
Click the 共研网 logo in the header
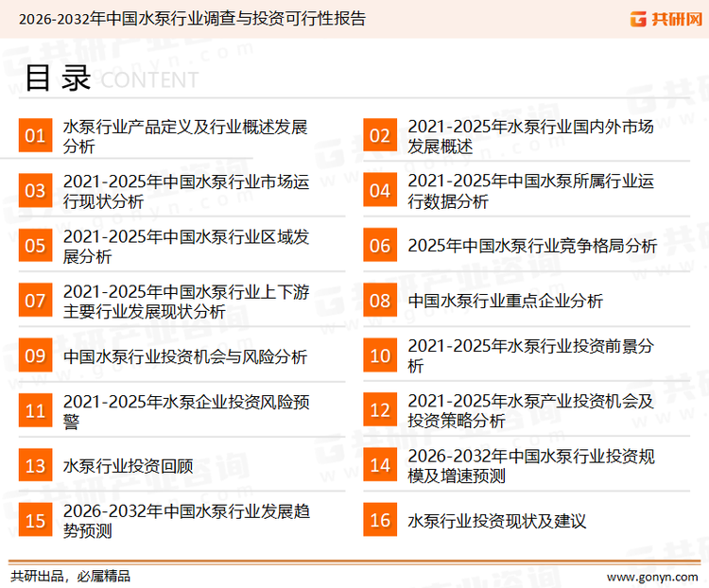666,19
